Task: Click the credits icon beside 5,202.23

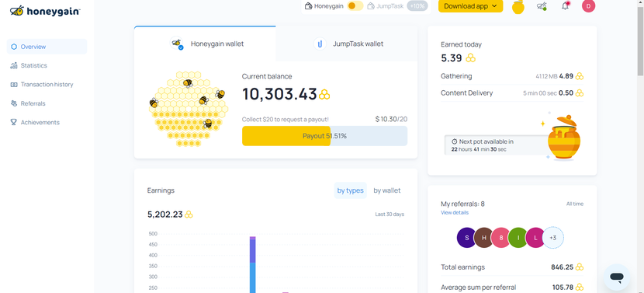Action: tap(189, 215)
